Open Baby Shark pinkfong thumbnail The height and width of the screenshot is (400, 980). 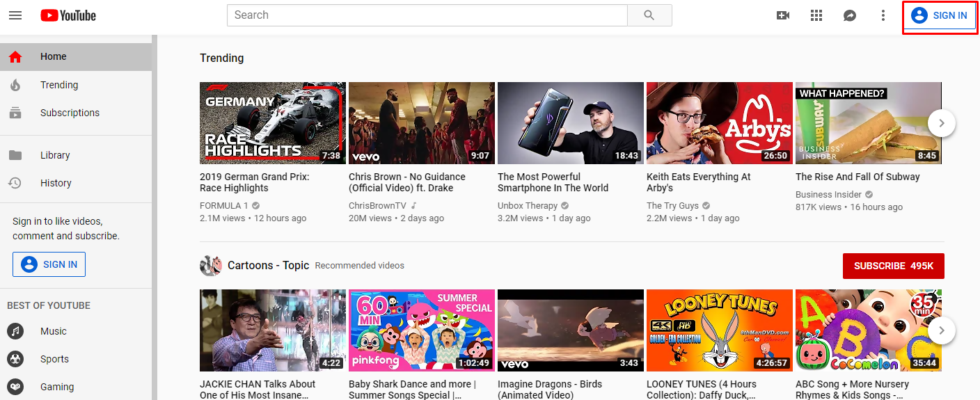click(422, 330)
